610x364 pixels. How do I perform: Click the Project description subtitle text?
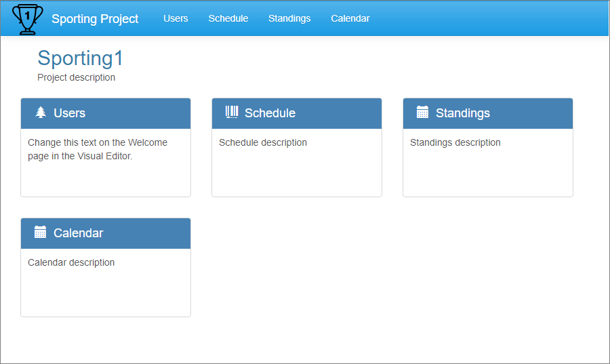pos(76,77)
